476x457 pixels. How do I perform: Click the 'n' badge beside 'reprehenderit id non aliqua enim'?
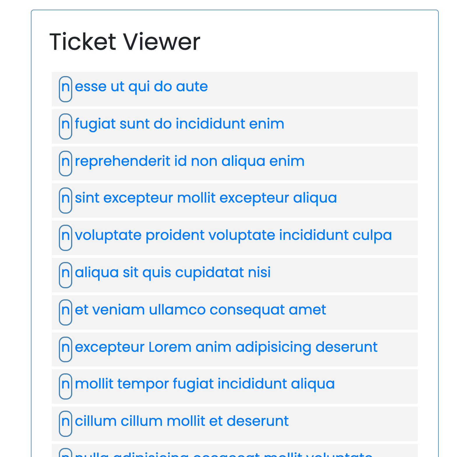66,164
